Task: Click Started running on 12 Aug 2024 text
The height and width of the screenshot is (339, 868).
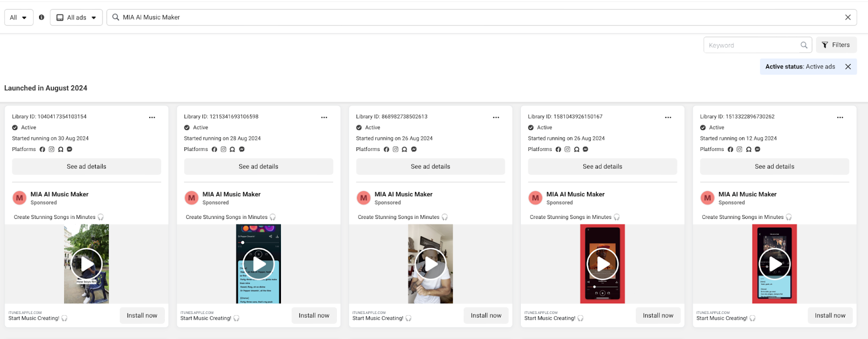Action: coord(738,139)
